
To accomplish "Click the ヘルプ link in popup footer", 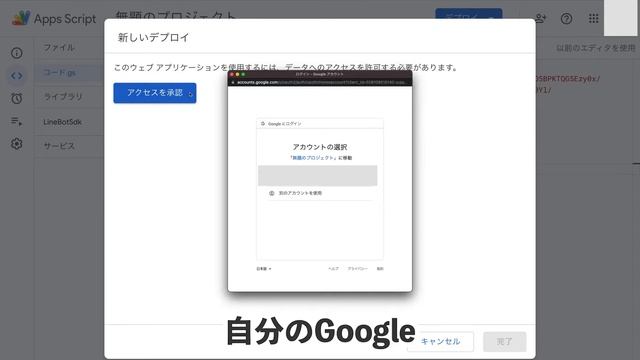I will [333, 269].
